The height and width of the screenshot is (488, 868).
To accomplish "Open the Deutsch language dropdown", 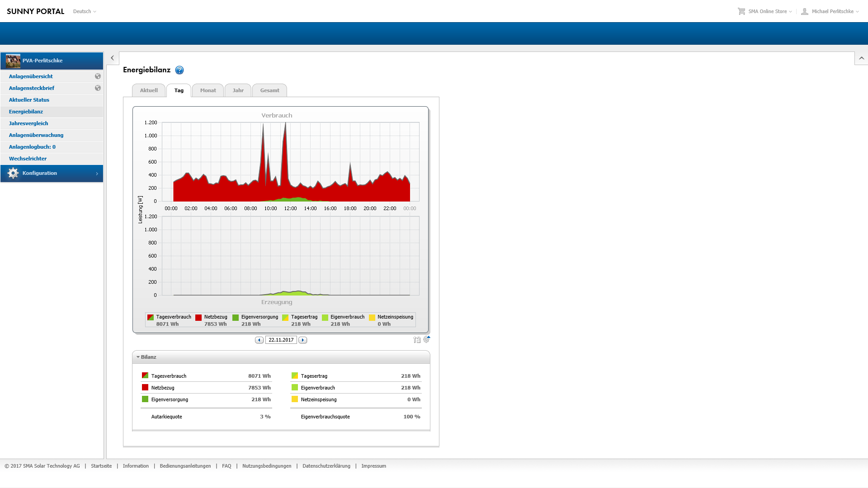I will (85, 11).
